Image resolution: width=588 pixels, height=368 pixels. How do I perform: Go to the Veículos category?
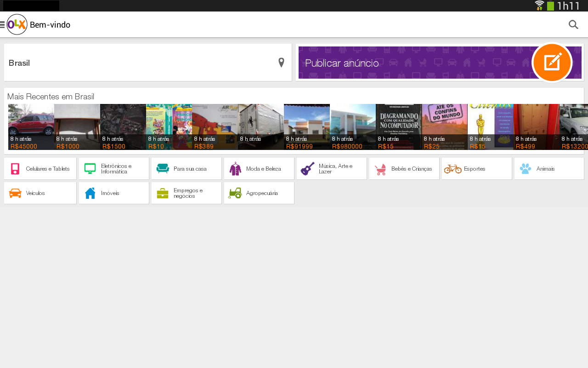point(40,193)
